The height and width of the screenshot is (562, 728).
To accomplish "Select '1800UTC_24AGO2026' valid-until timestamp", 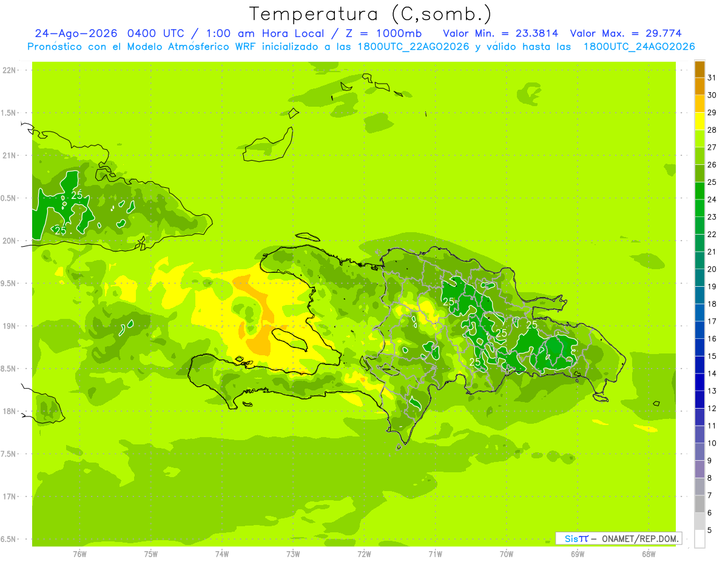I will (639, 47).
